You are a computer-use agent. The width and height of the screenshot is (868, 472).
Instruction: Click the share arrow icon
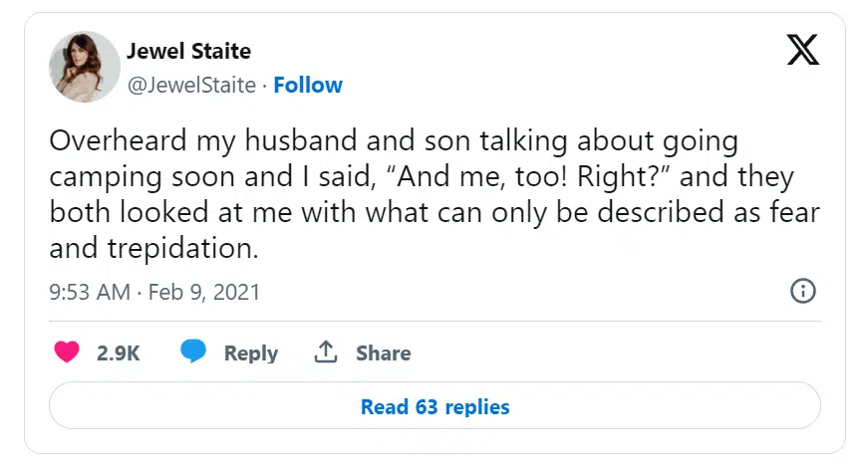(325, 353)
